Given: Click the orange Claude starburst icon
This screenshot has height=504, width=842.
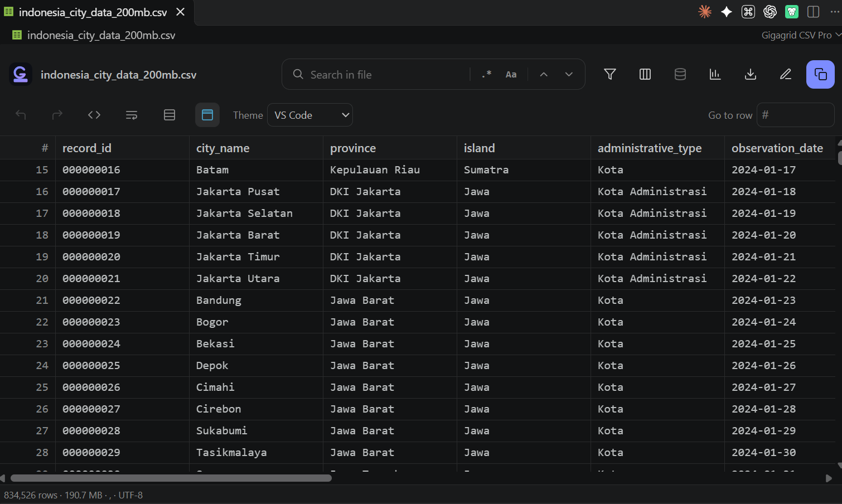Looking at the screenshot, I should [x=705, y=12].
